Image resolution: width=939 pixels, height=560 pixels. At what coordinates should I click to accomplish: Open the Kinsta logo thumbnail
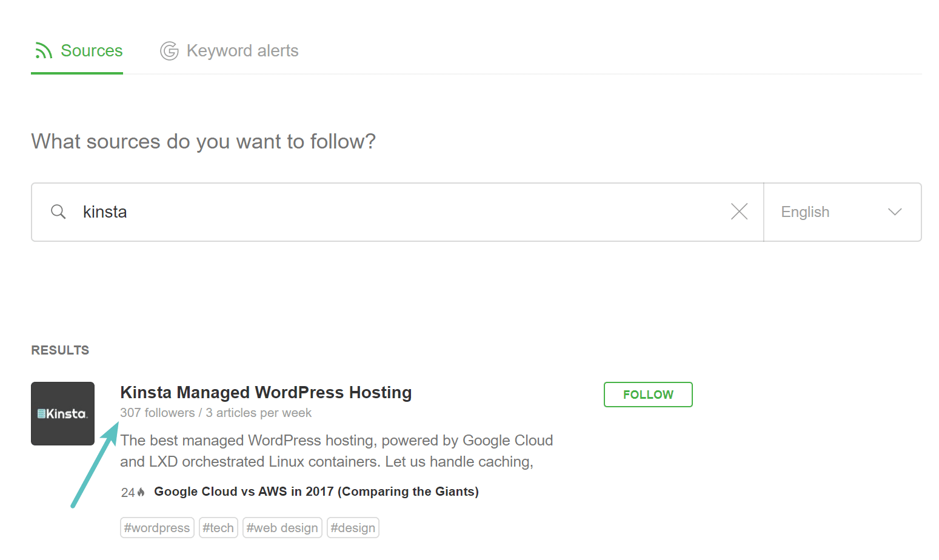pyautogui.click(x=62, y=413)
